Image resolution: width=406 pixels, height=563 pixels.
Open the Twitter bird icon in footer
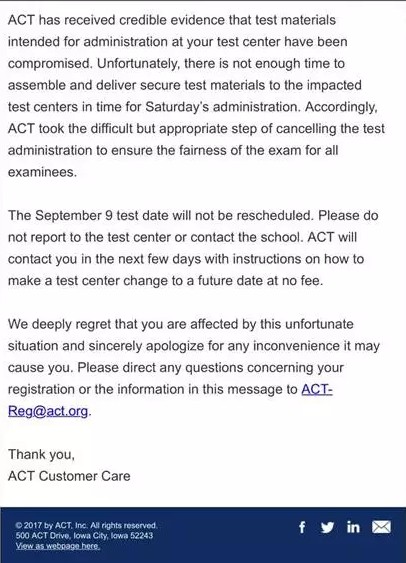[327, 527]
